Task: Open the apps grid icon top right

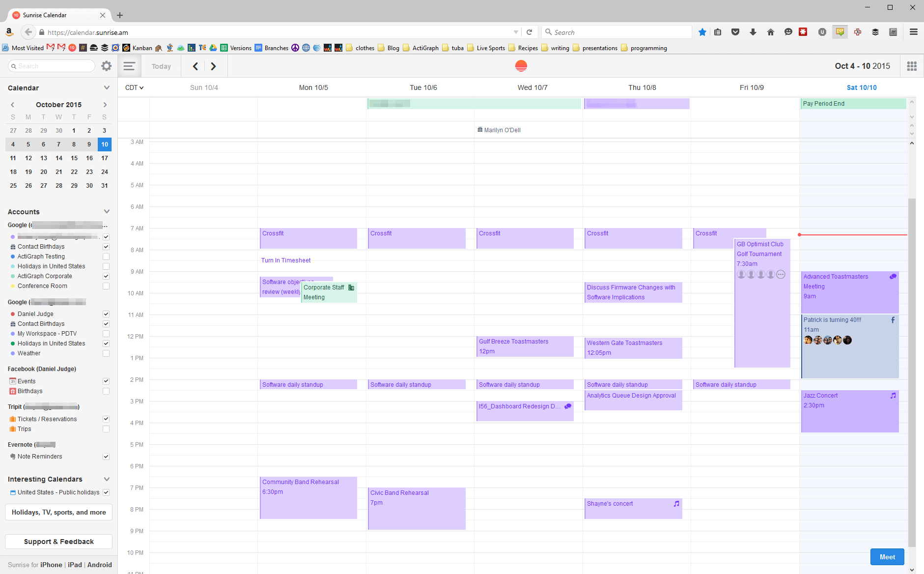Action: 911,65
